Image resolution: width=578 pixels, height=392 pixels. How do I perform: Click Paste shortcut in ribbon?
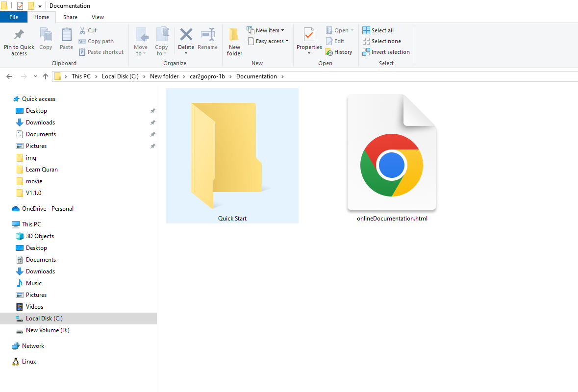[x=101, y=52]
